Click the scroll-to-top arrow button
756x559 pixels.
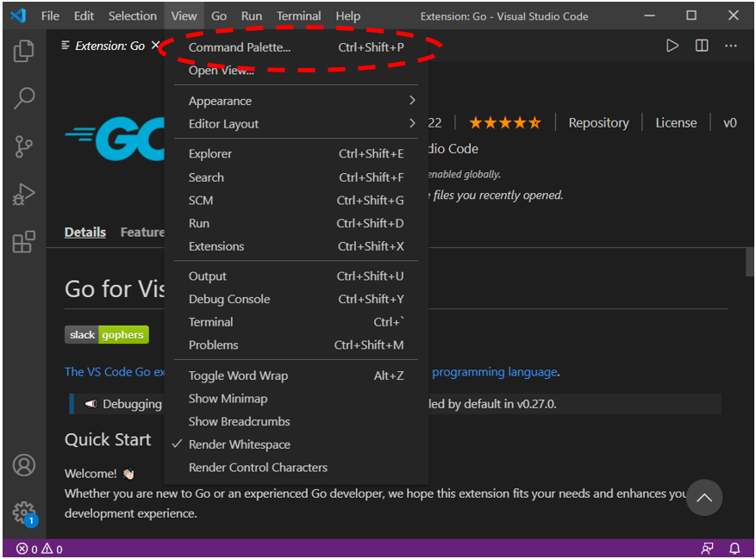point(704,498)
